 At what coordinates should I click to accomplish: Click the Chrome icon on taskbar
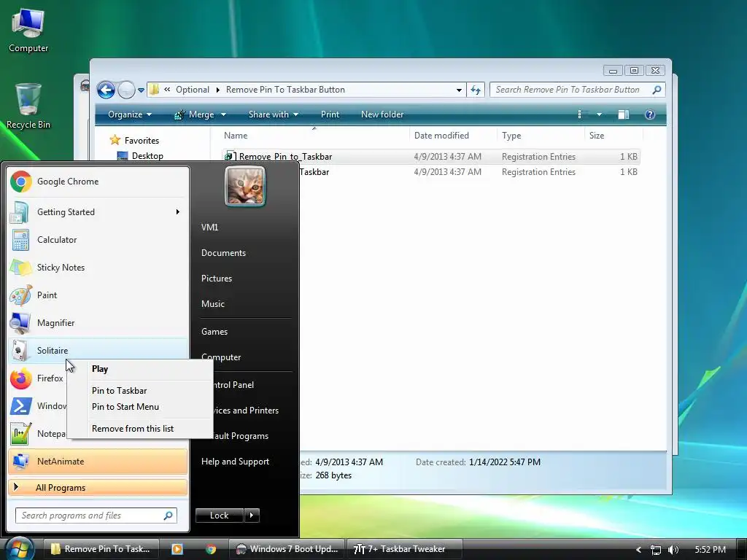(x=211, y=549)
